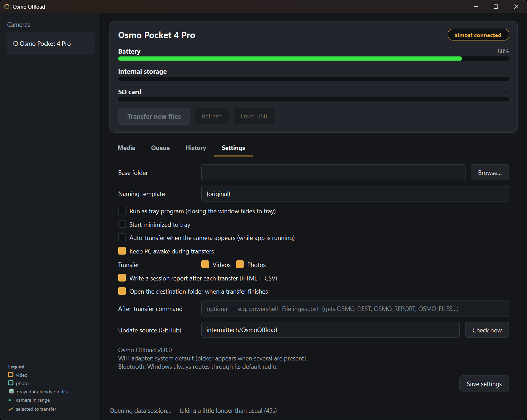
Task: Click the green camera in range dot
Action: 10,400
